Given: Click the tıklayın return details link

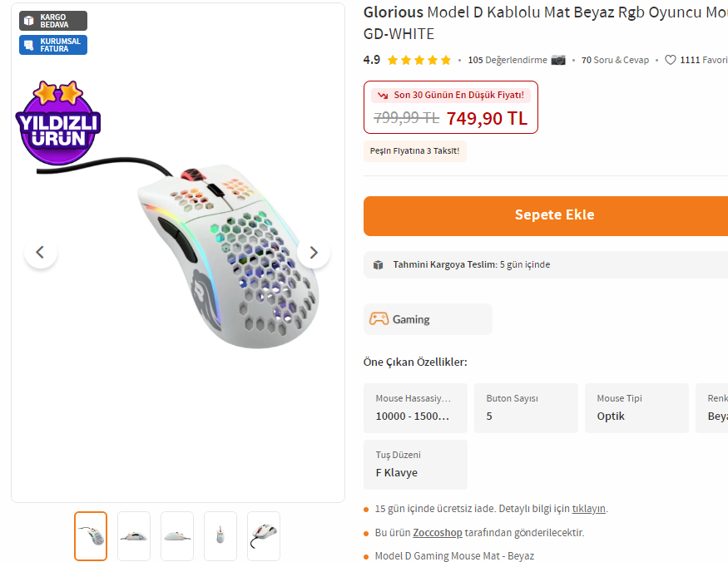Looking at the screenshot, I should point(588,509).
